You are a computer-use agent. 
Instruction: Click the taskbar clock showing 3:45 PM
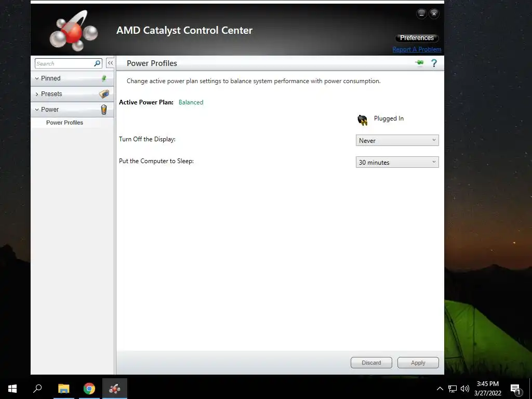[x=487, y=389]
